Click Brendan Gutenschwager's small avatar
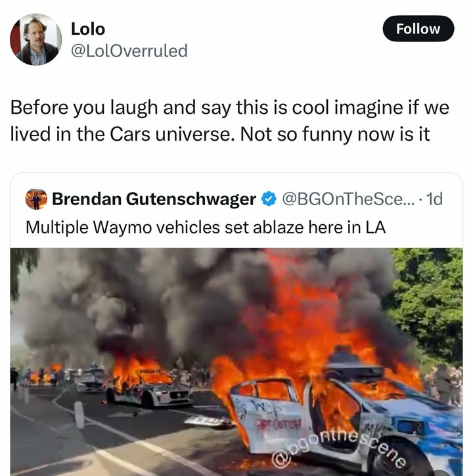Screen dimensions: 473x476 point(36,199)
